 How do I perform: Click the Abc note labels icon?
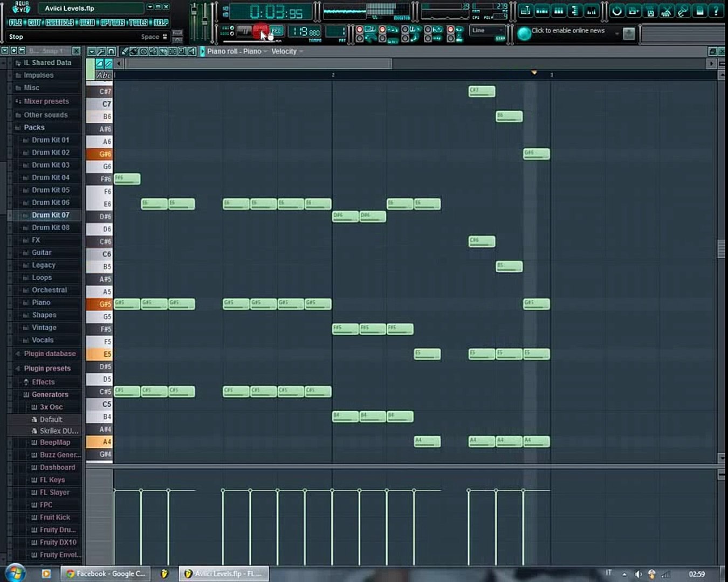click(104, 75)
